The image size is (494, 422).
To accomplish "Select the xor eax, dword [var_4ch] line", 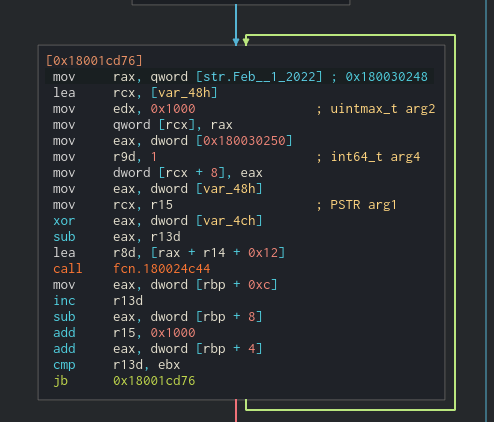I will click(158, 221).
